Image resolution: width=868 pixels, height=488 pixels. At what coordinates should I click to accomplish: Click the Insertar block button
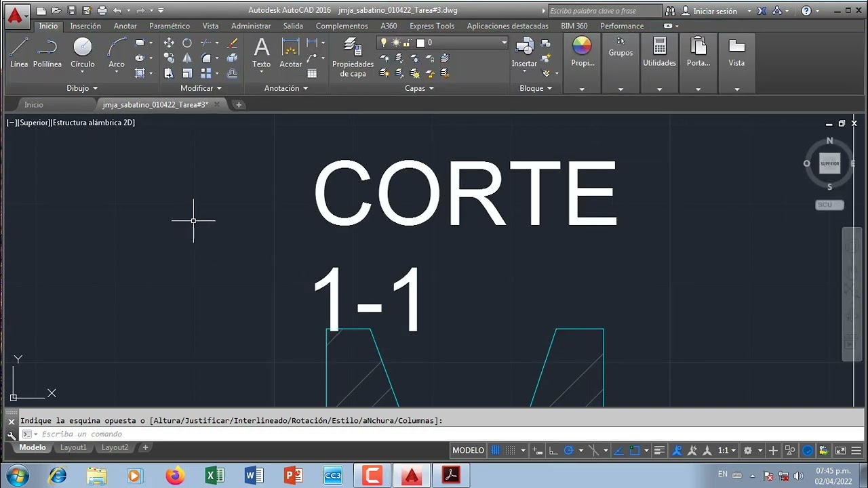coord(524,53)
